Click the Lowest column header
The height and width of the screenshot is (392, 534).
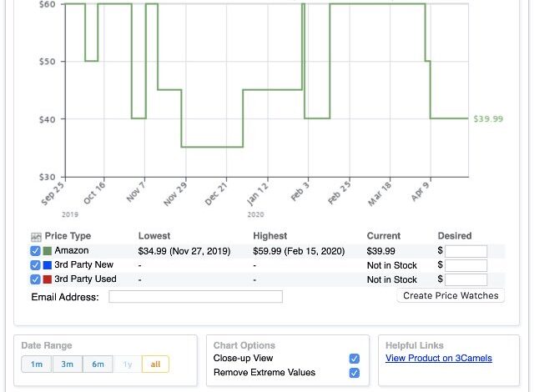coord(154,236)
